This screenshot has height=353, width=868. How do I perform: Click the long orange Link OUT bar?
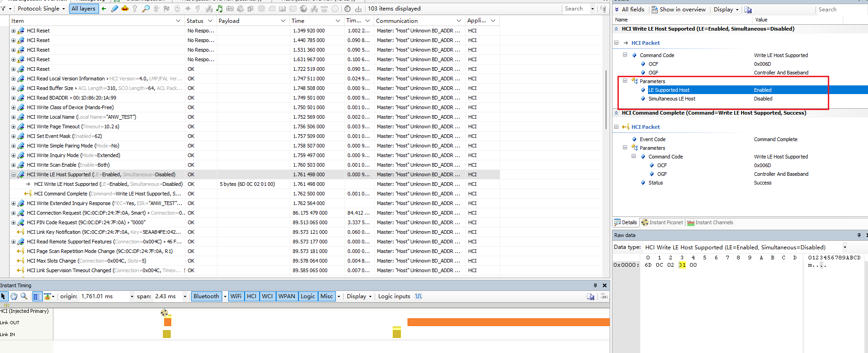tap(508, 322)
